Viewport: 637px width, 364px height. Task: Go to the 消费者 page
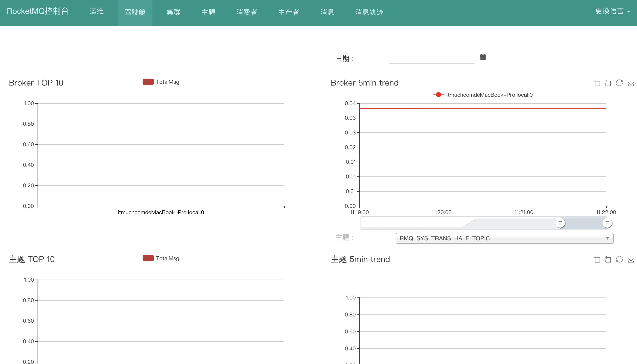click(247, 12)
